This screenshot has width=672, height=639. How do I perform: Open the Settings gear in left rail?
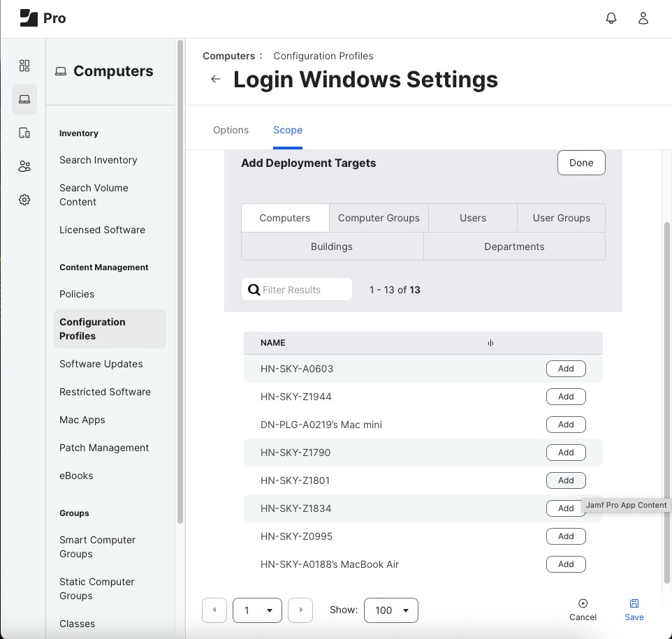coord(24,200)
